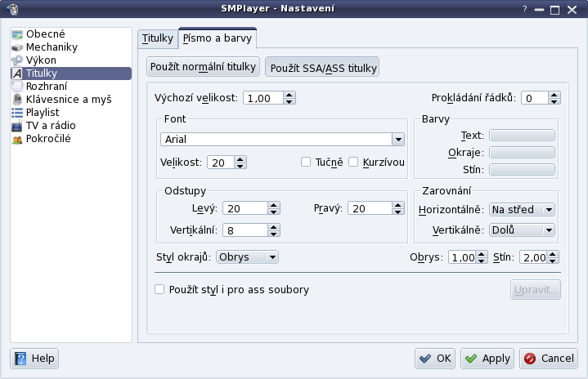588x379 pixels.
Task: Enable the Kurzívou italic checkbox
Action: [353, 162]
